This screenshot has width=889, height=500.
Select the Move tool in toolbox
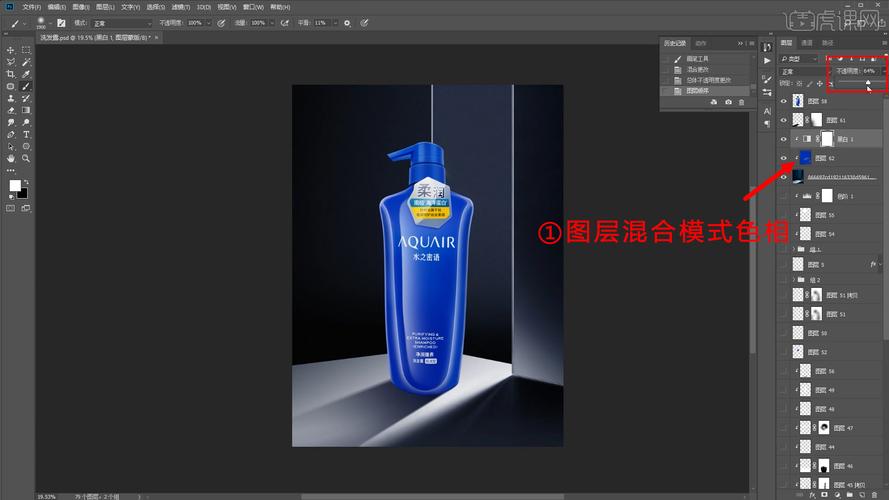[10, 50]
